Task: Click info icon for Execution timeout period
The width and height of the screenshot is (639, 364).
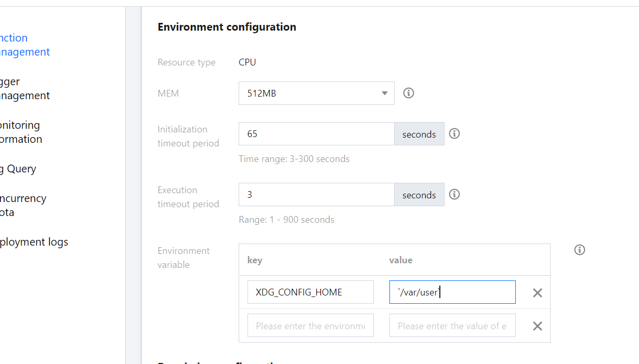Action: coord(454,194)
